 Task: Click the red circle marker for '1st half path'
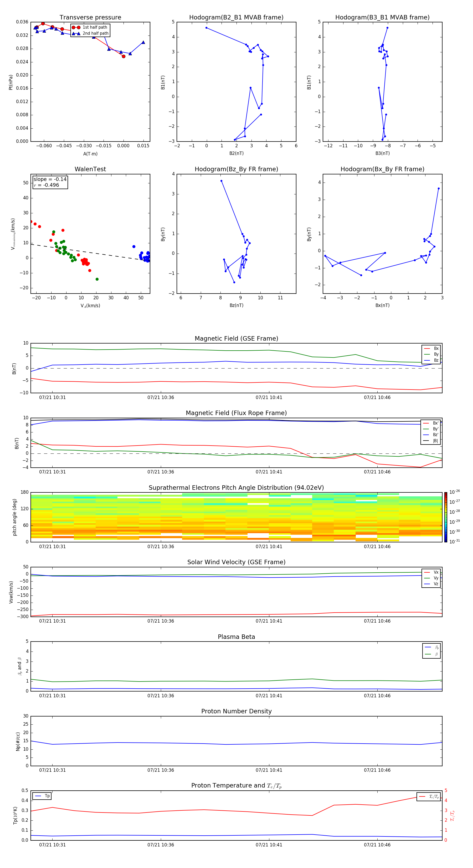[x=76, y=27]
